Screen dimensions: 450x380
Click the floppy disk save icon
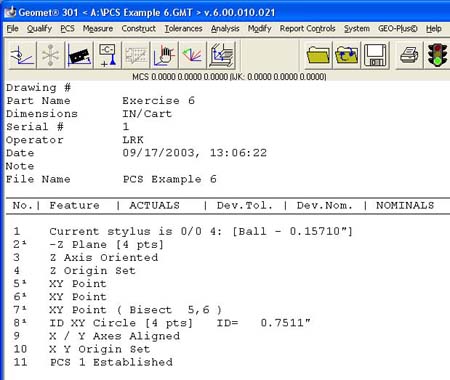tap(375, 55)
